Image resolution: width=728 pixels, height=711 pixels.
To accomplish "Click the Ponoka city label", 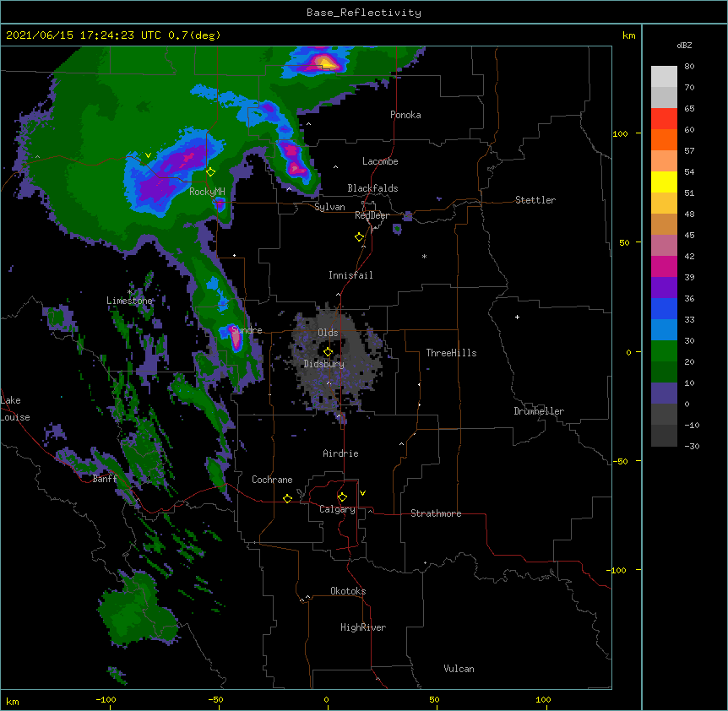I will pyautogui.click(x=405, y=115).
